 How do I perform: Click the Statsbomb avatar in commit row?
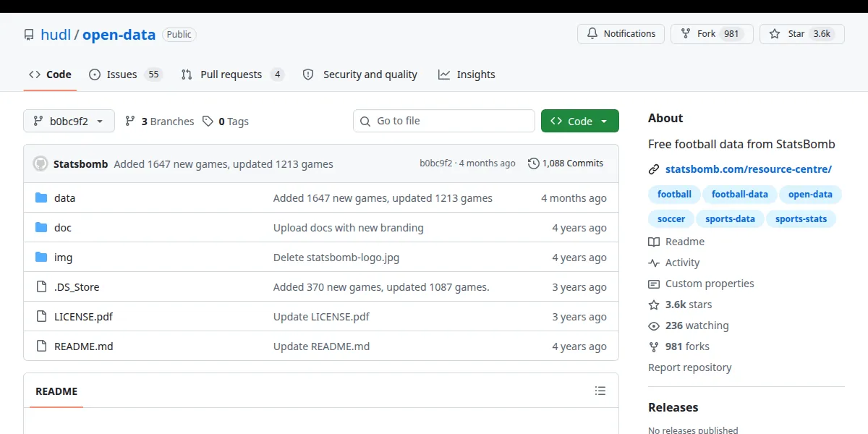click(41, 163)
